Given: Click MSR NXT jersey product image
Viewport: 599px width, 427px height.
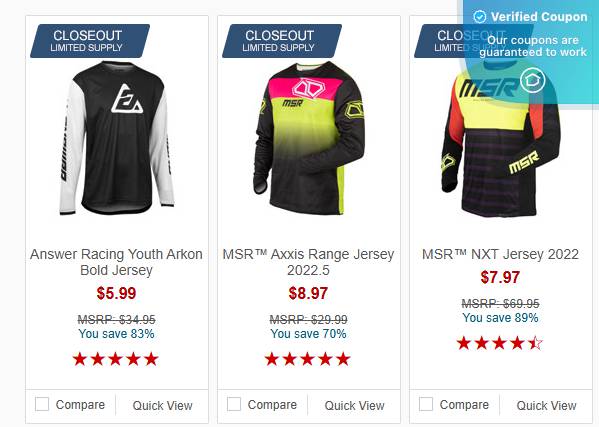Looking at the screenshot, I should (x=500, y=141).
